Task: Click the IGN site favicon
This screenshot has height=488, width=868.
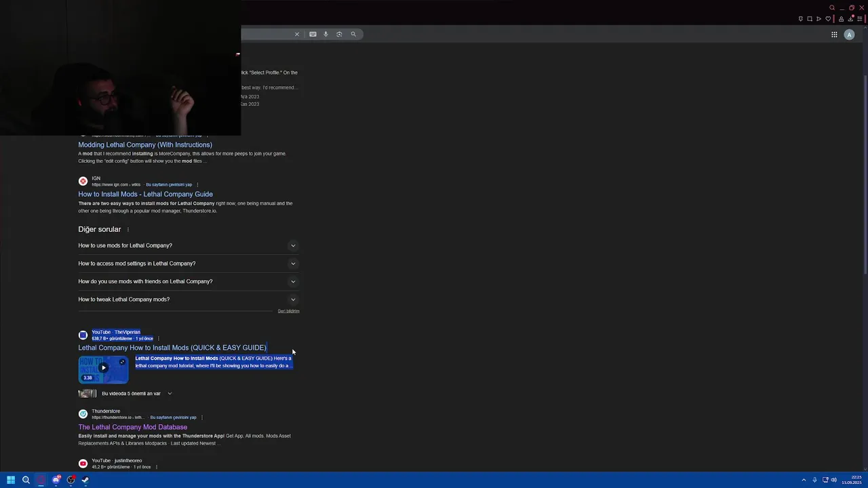Action: click(83, 181)
